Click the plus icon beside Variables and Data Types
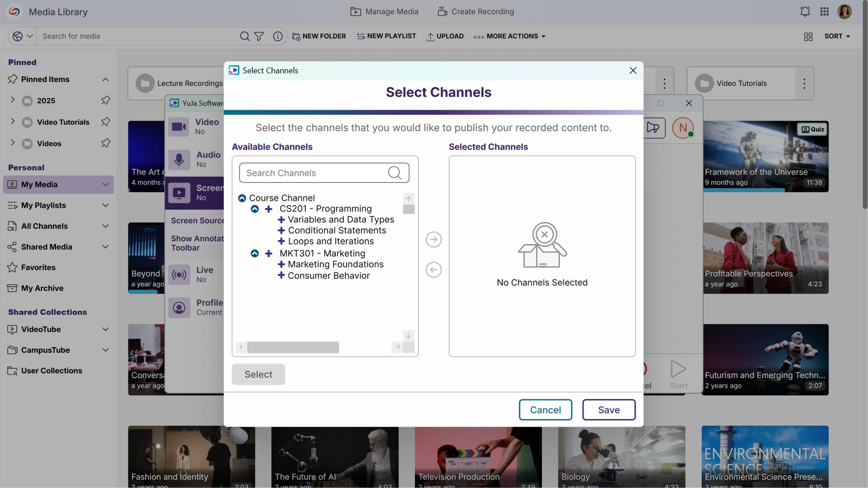This screenshot has width=868, height=488. tap(281, 220)
